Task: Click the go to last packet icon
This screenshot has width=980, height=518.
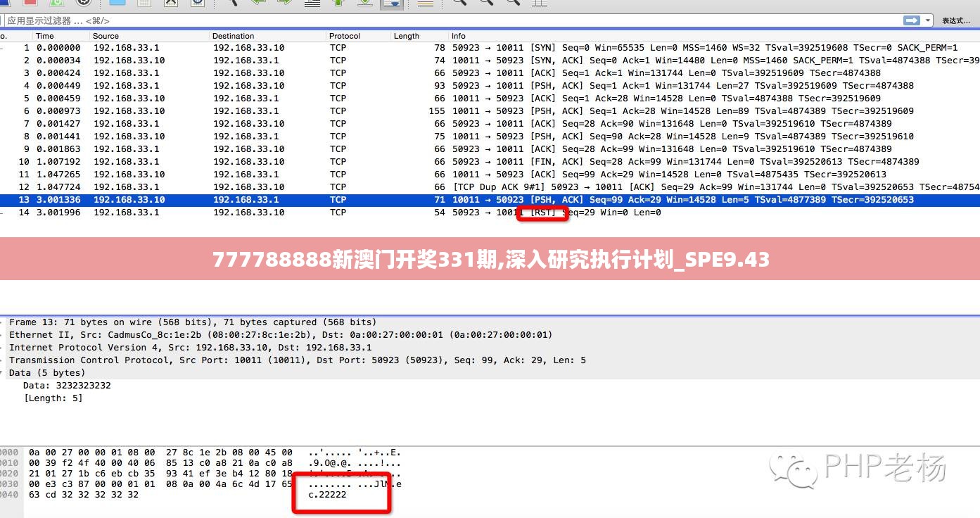Action: pos(365,3)
